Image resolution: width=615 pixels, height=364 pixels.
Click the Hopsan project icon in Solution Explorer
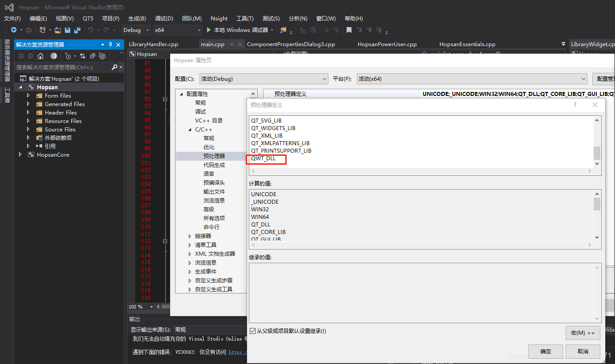(31, 87)
